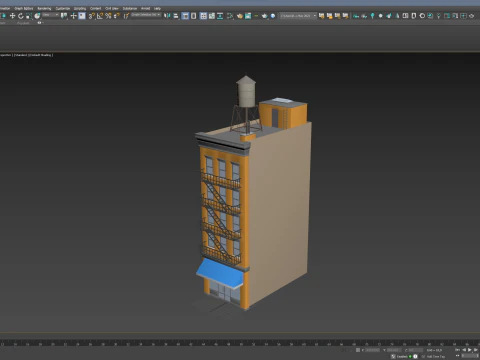Click Next Frame playback button
480x360 pixels.
[476, 350]
